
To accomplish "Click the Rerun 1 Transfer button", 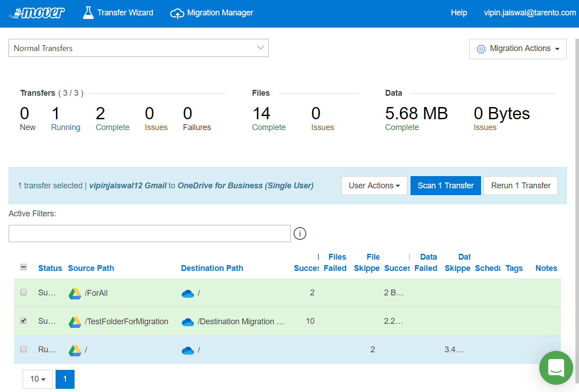I will pyautogui.click(x=520, y=185).
